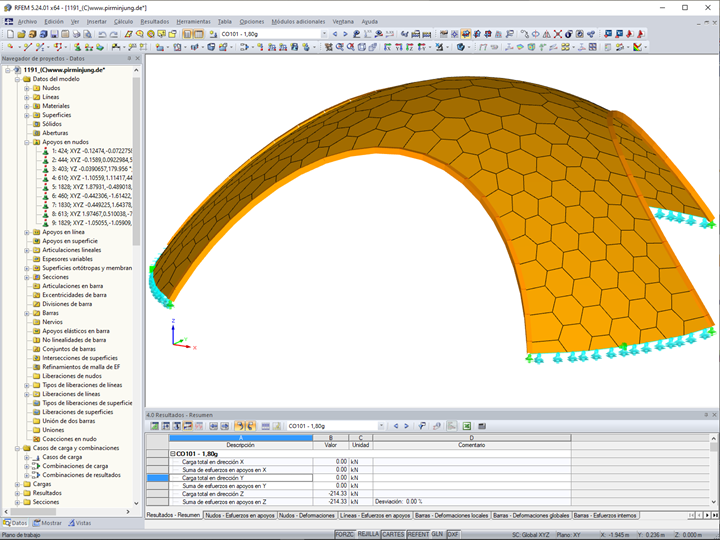The width and height of the screenshot is (720, 540).
Task: Collapse Casos de carga y combinaciones
Action: (x=17, y=448)
